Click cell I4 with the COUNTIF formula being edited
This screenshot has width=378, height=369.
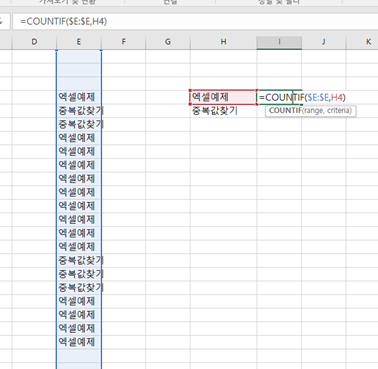coord(279,97)
